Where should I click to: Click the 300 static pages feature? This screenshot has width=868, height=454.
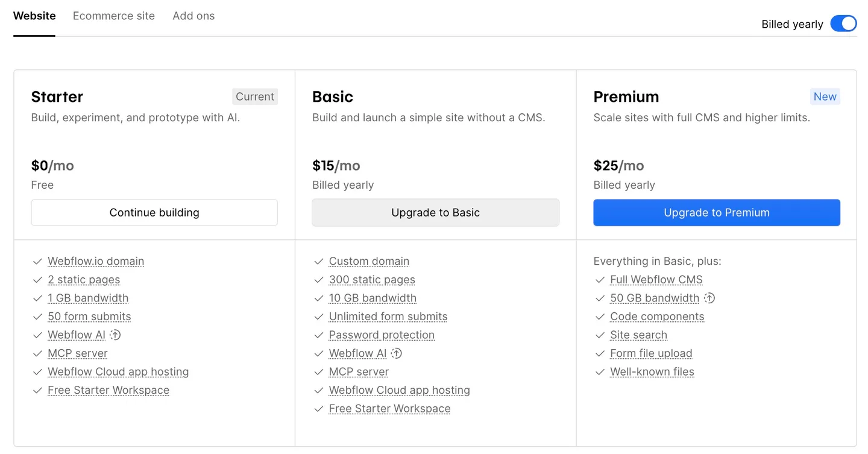[x=372, y=280]
